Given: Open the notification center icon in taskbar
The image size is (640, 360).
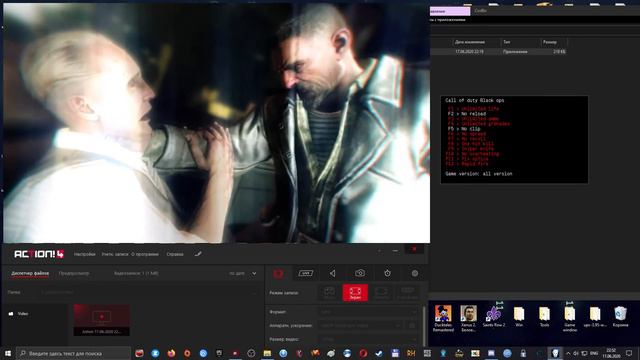Looking at the screenshot, I should (x=629, y=353).
